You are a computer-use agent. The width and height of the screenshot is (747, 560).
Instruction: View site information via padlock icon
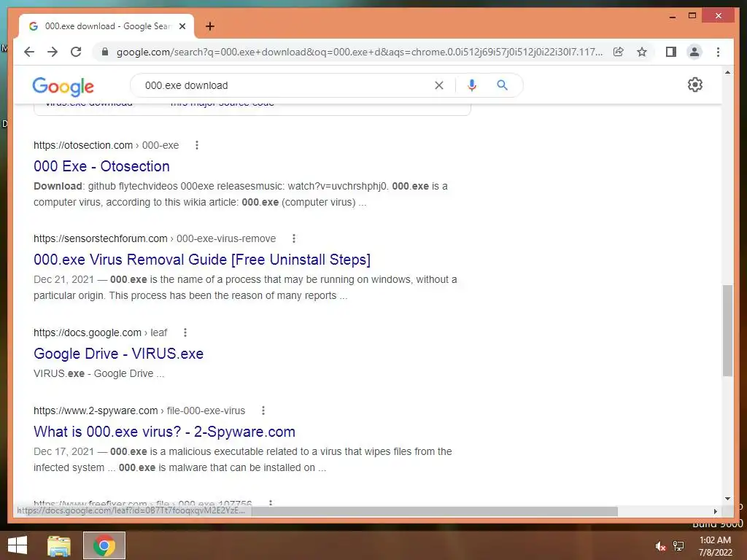[x=105, y=52]
